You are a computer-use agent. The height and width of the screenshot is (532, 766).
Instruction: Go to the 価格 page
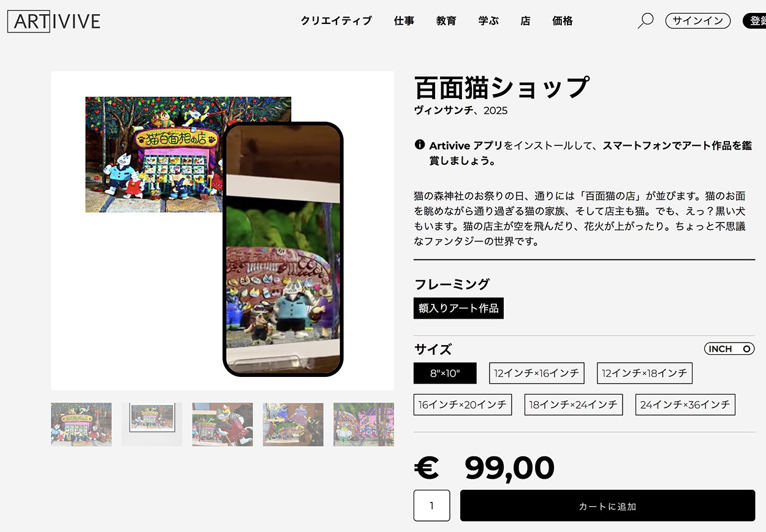pos(563,21)
